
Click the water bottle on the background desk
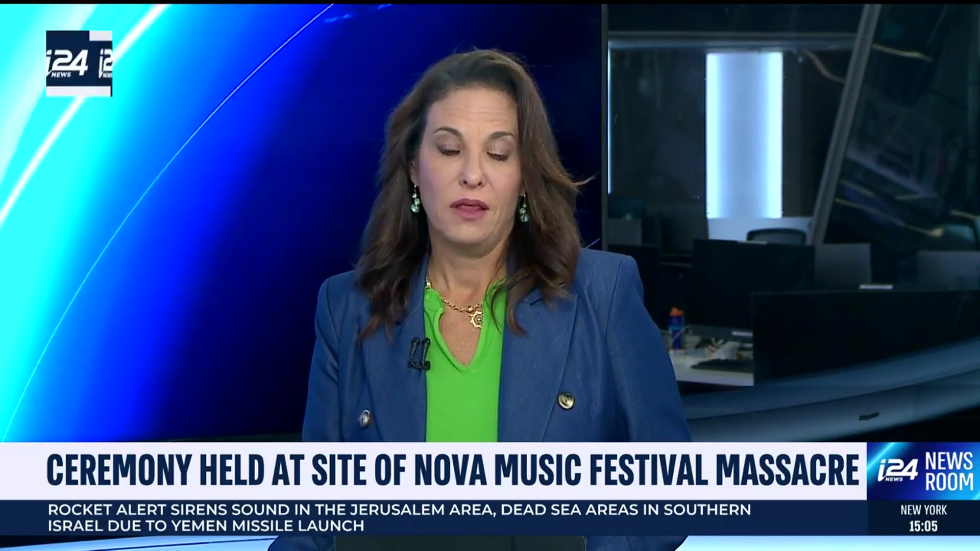pyautogui.click(x=676, y=328)
